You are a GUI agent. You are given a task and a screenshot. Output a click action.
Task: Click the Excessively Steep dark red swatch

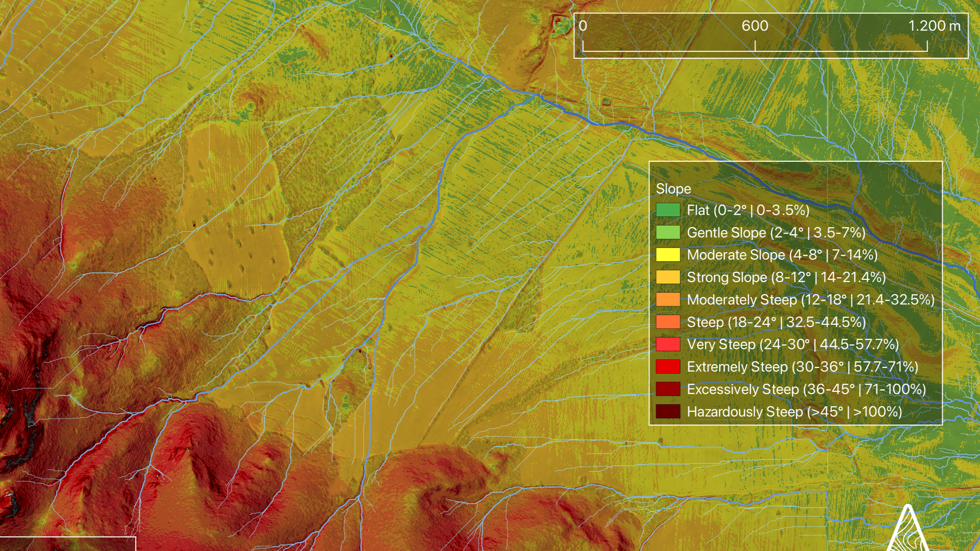pos(668,389)
